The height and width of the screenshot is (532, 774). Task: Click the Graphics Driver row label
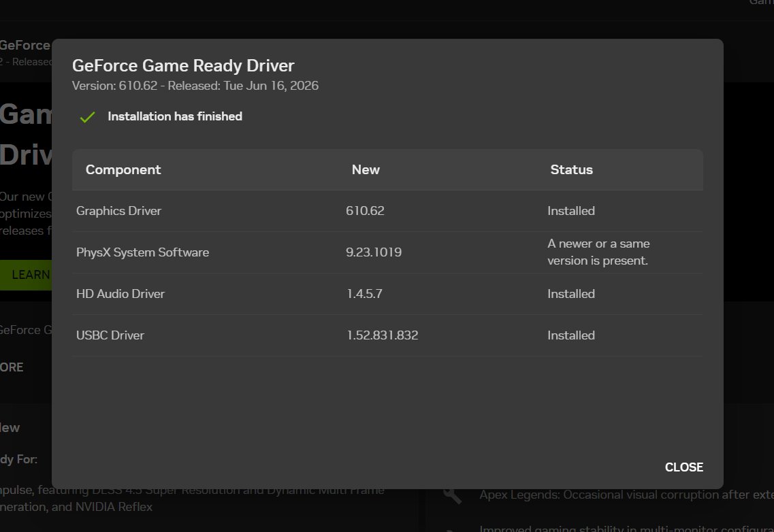click(x=119, y=211)
